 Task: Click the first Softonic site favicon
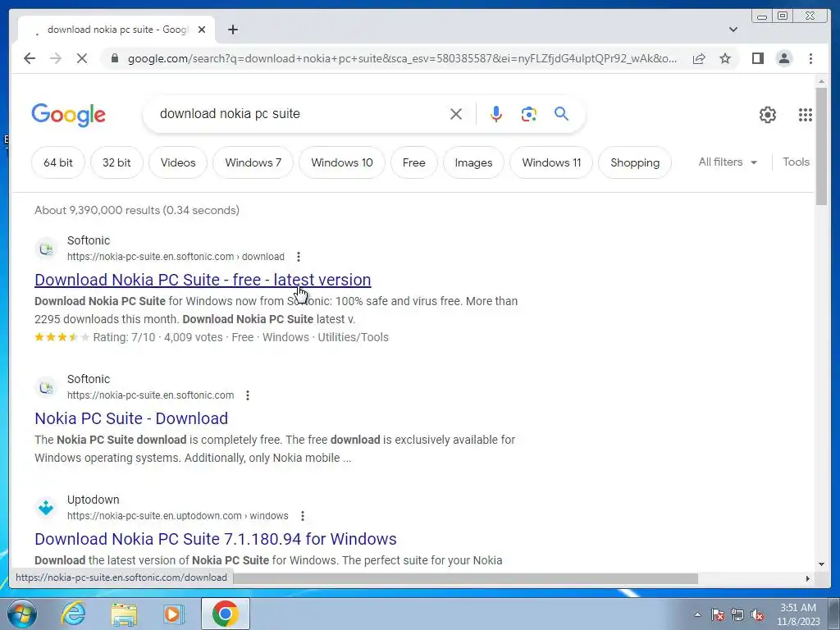click(46, 249)
